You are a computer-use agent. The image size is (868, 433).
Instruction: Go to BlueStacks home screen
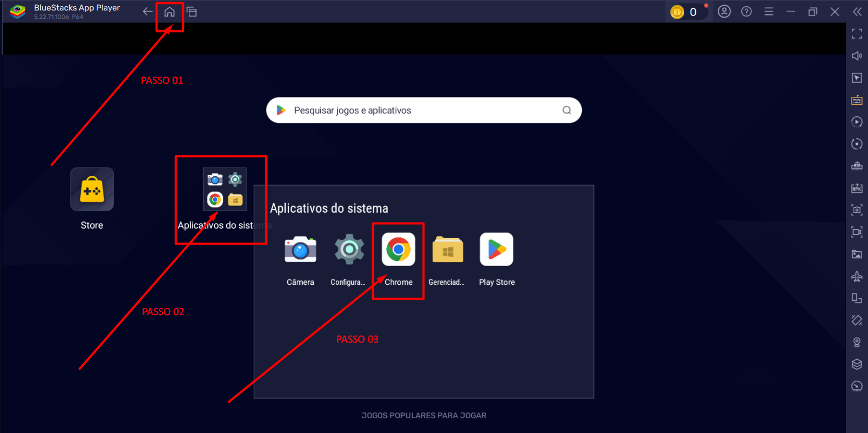pyautogui.click(x=170, y=12)
